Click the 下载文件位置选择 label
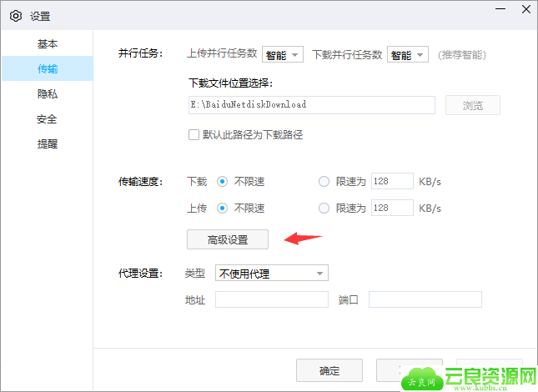The image size is (538, 392). click(230, 83)
